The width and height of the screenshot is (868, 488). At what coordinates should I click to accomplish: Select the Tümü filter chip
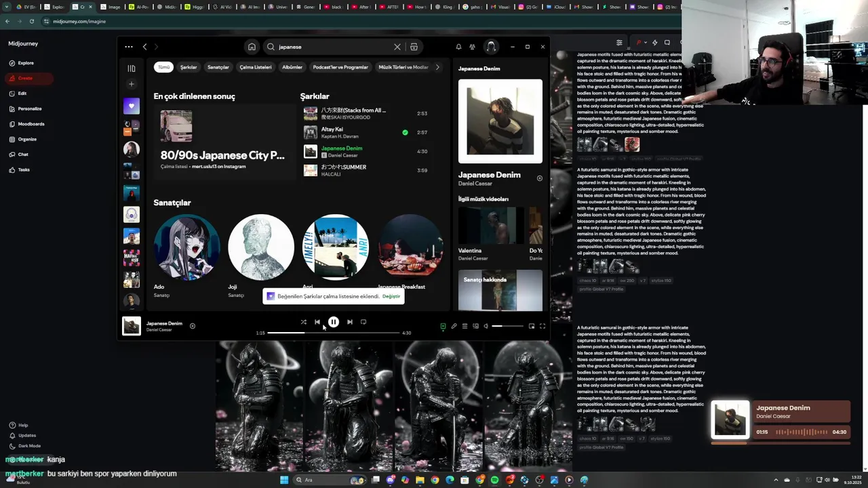click(163, 67)
